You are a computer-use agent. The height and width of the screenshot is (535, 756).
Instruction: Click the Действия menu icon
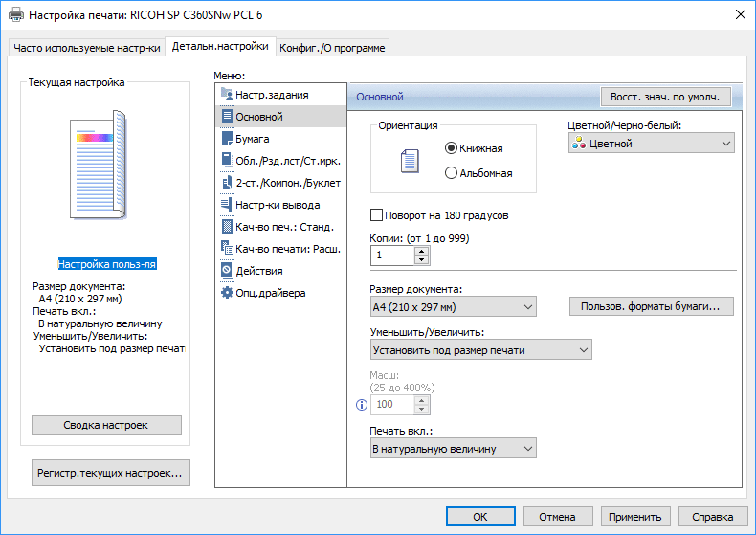click(x=227, y=271)
